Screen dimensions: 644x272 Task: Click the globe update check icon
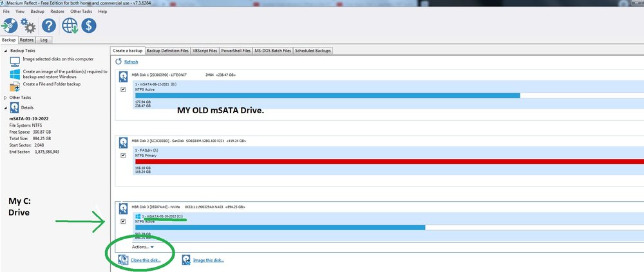(x=70, y=26)
